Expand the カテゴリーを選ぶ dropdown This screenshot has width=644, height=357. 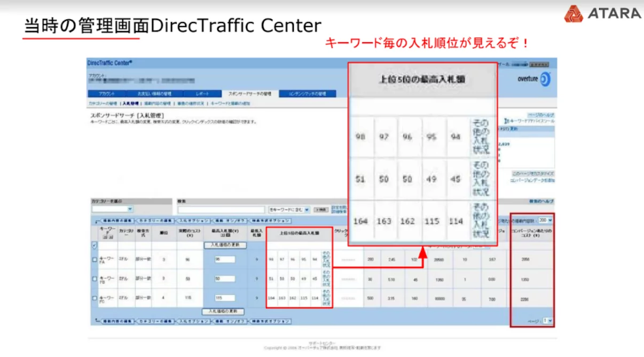(x=112, y=209)
